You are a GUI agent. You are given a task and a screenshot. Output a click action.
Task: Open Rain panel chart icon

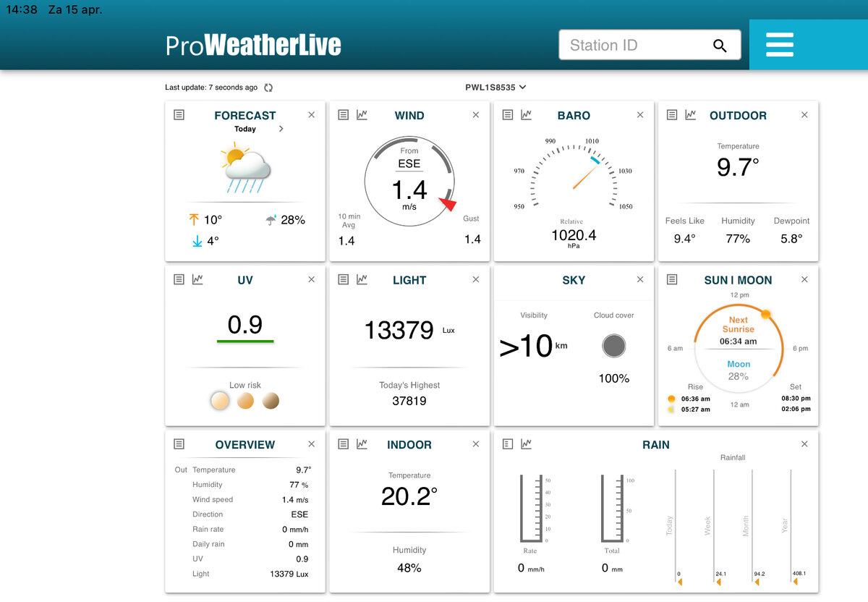(x=526, y=444)
